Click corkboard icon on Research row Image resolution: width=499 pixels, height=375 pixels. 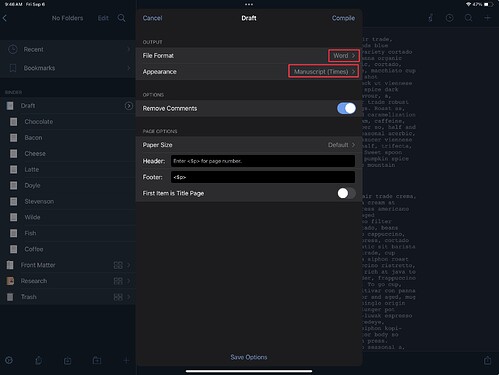(118, 281)
